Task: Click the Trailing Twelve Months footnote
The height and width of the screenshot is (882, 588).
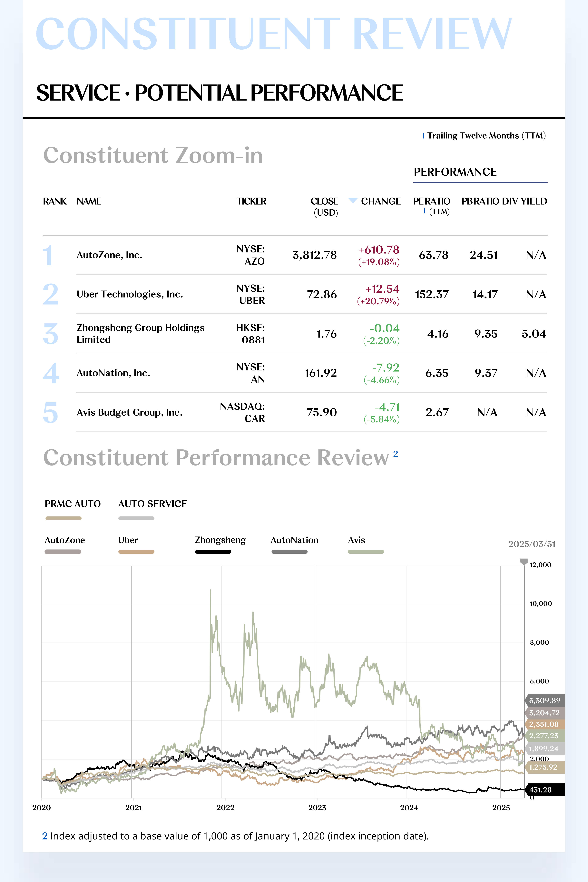Action: [483, 135]
